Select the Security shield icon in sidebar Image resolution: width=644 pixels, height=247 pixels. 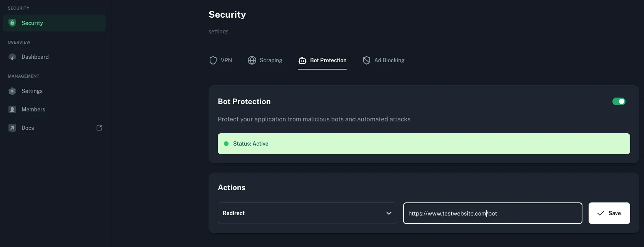coord(12,23)
